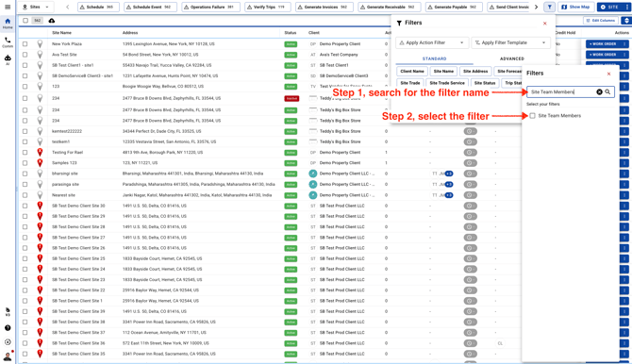Click the add SITE button
Screen dimensions: 632x364
click(x=609, y=7)
